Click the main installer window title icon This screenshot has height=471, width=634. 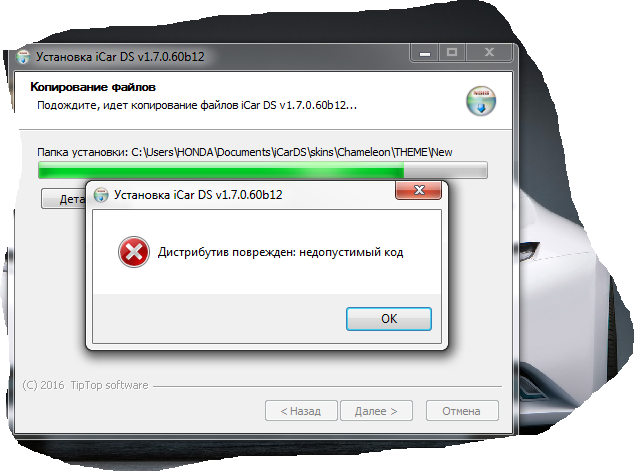coord(23,57)
